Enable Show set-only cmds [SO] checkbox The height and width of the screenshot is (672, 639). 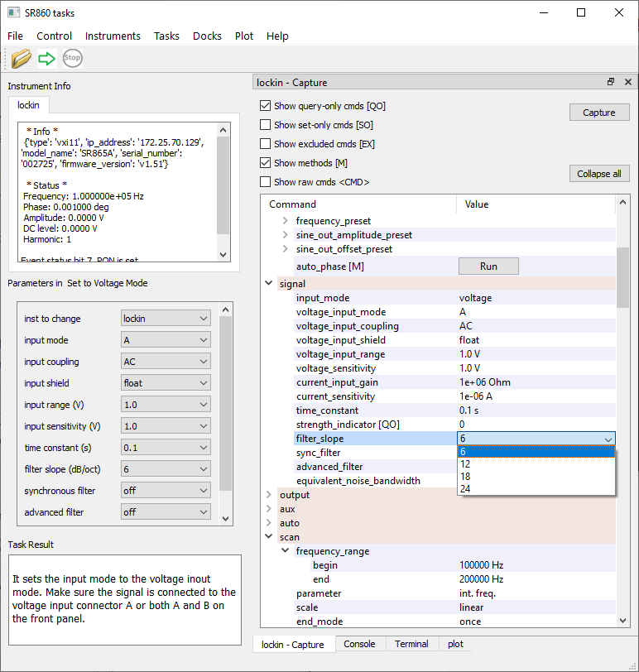[x=266, y=124]
